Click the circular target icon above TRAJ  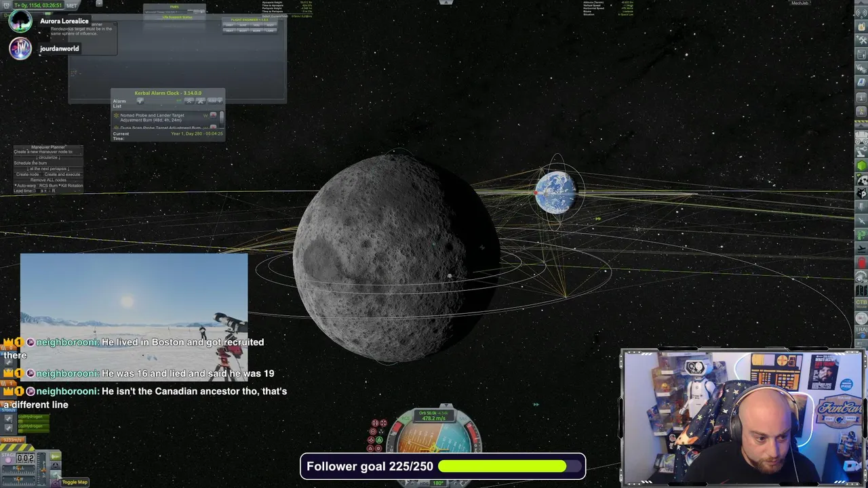coord(861,319)
